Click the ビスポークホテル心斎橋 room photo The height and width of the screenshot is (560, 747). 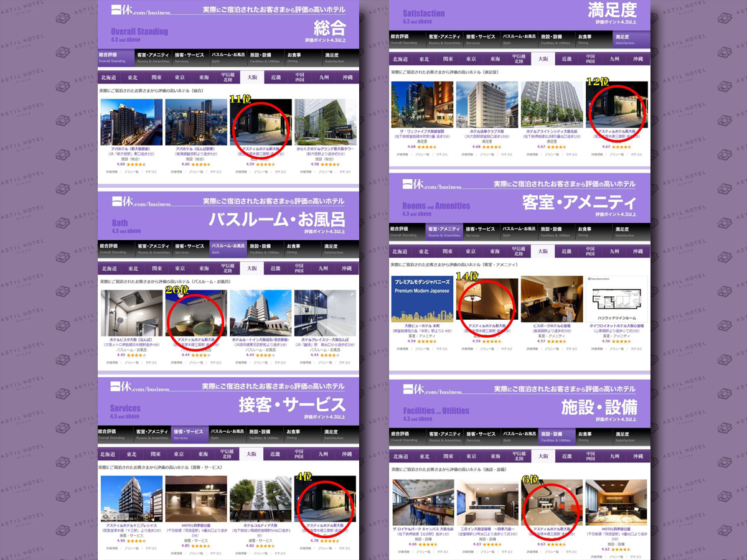click(552, 299)
